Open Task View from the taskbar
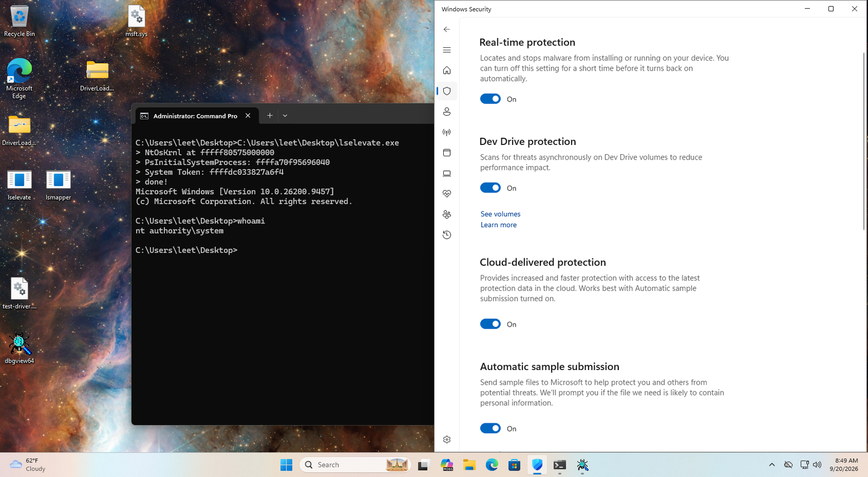Image resolution: width=868 pixels, height=477 pixels. pyautogui.click(x=423, y=465)
